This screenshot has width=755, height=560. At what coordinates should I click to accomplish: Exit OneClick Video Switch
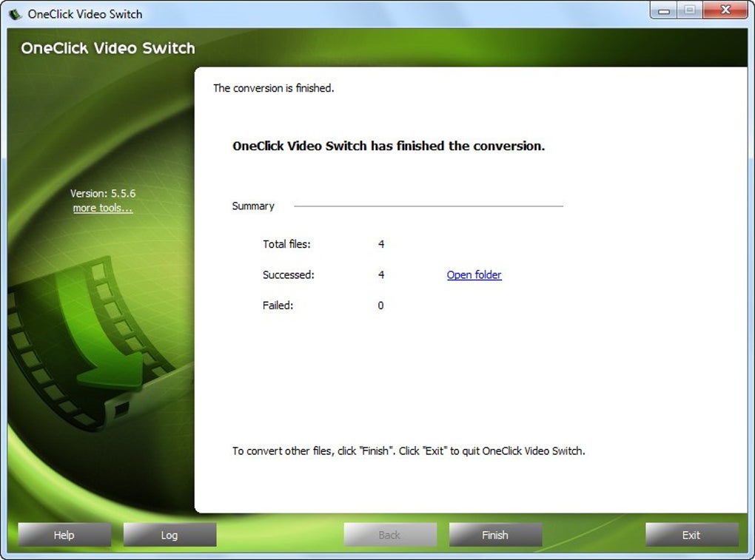(x=691, y=534)
